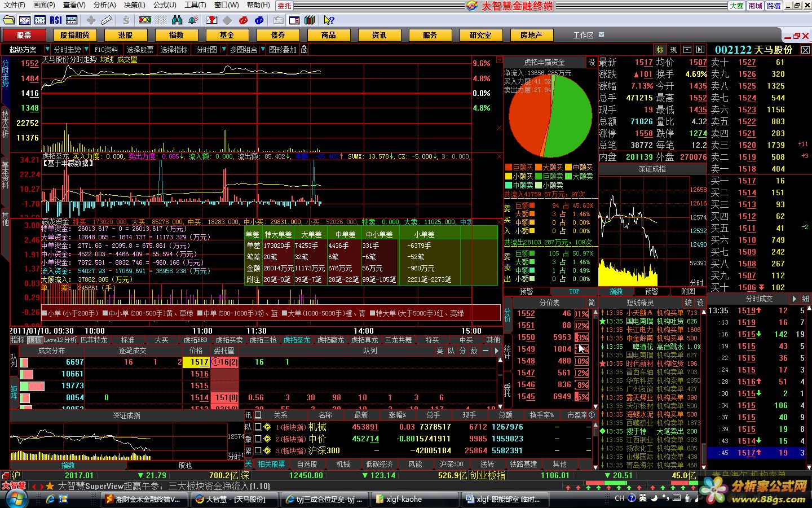Click the alarm bell alert icon
Viewport: 812px width, 508px height.
(193, 20)
